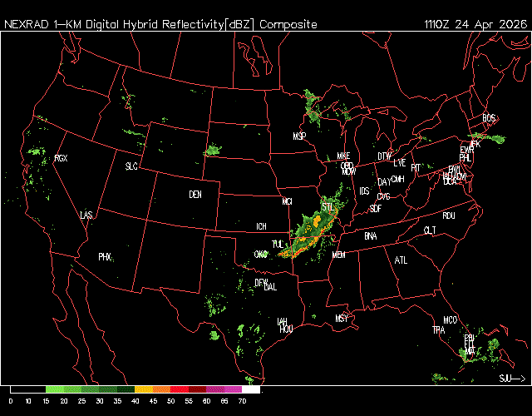
Task: Pick the light green 15 dBZ legend swatch
Action: (x=54, y=389)
